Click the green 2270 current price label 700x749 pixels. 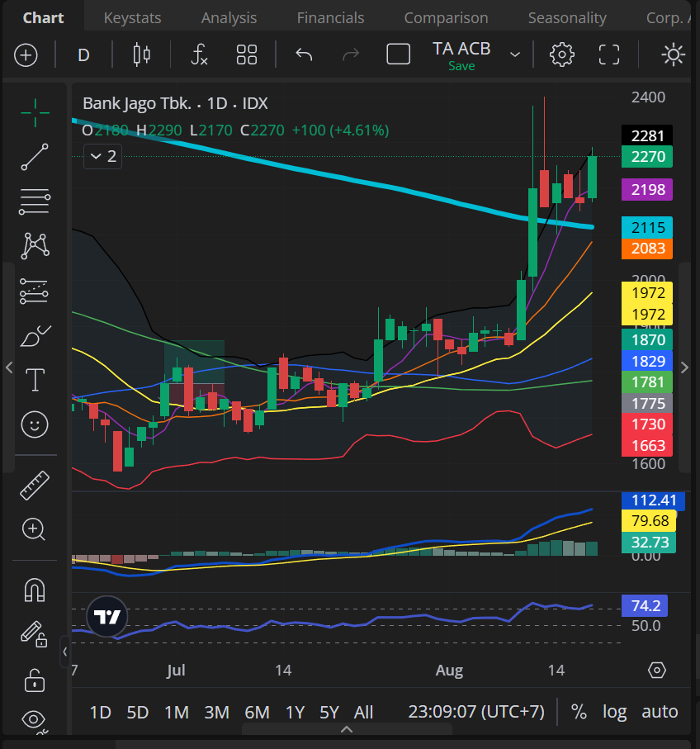[647, 157]
